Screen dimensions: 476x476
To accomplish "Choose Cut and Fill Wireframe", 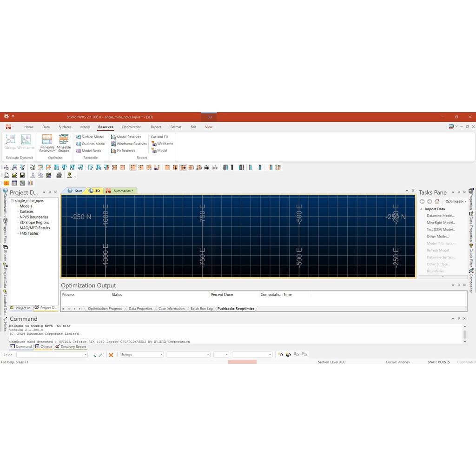I will click(x=162, y=144).
